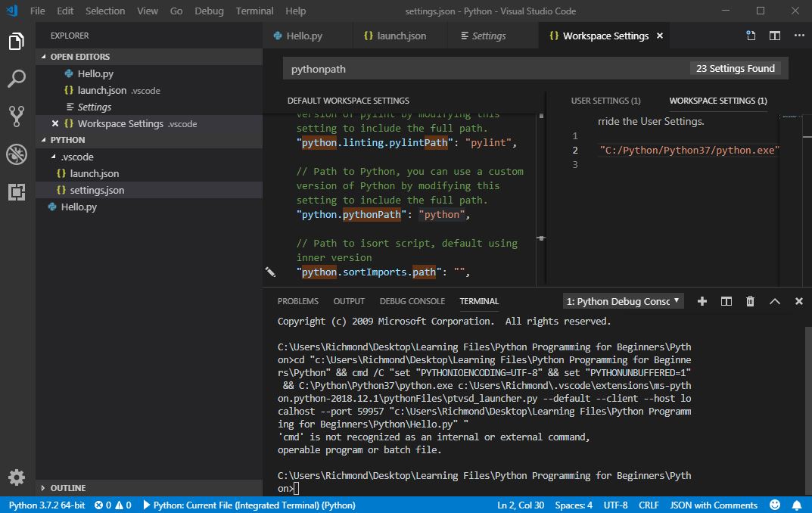812x513 pixels.
Task: Maximize the panel with the chevron
Action: [774, 300]
